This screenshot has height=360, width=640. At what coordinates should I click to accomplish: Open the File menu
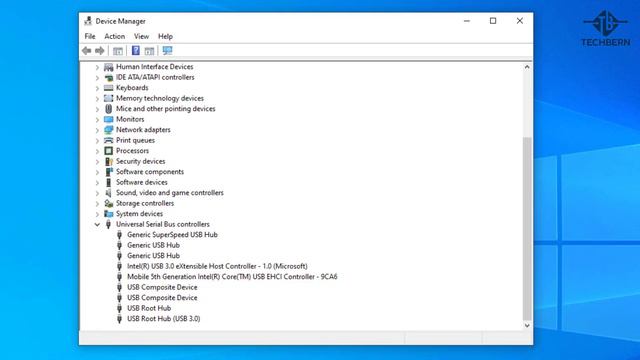90,36
